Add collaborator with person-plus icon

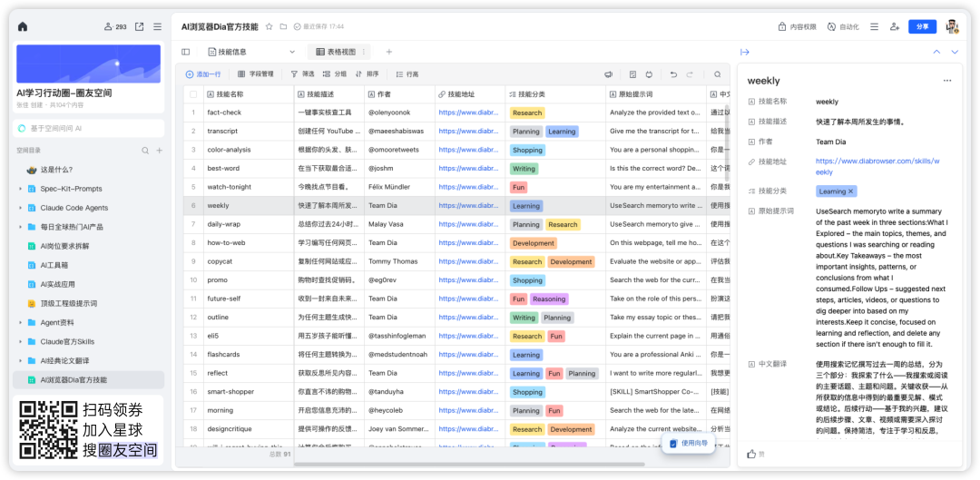(895, 27)
